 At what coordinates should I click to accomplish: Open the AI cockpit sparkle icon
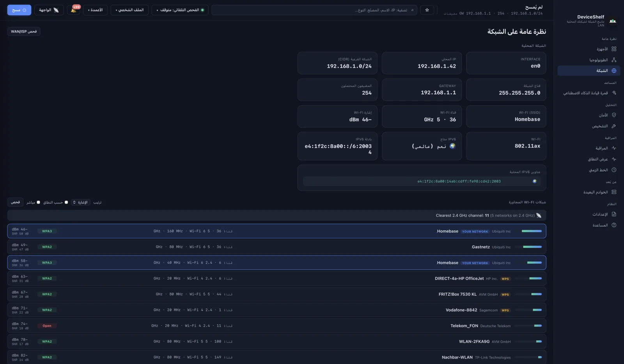tap(614, 93)
